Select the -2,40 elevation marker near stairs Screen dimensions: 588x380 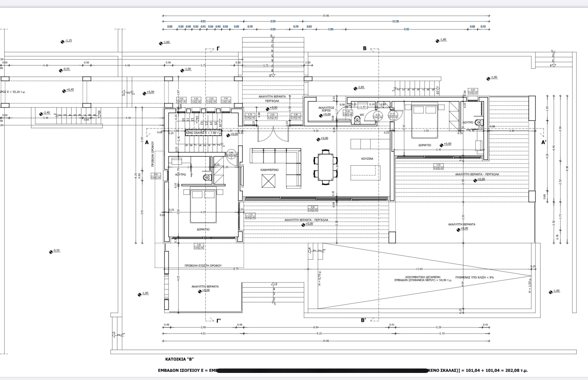tap(41, 114)
